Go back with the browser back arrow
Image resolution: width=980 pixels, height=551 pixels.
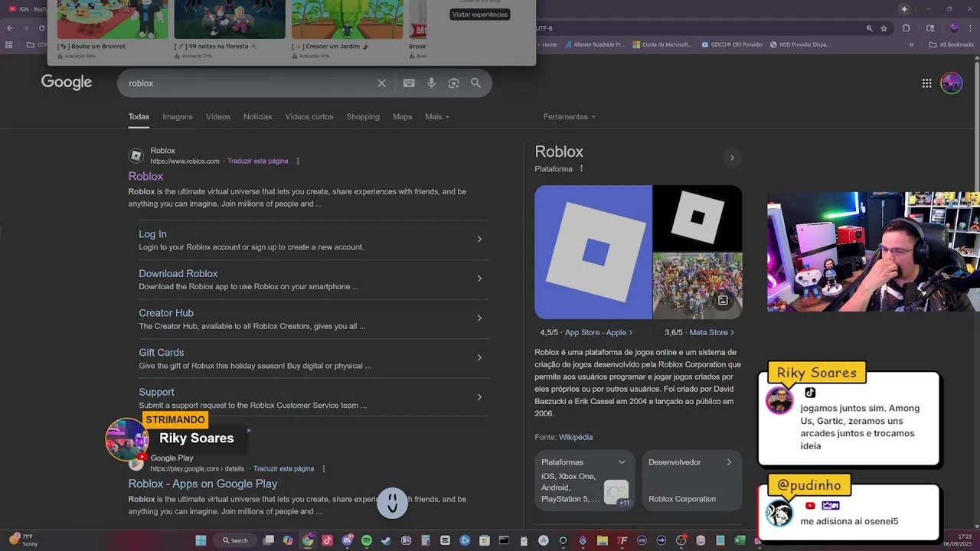10,28
